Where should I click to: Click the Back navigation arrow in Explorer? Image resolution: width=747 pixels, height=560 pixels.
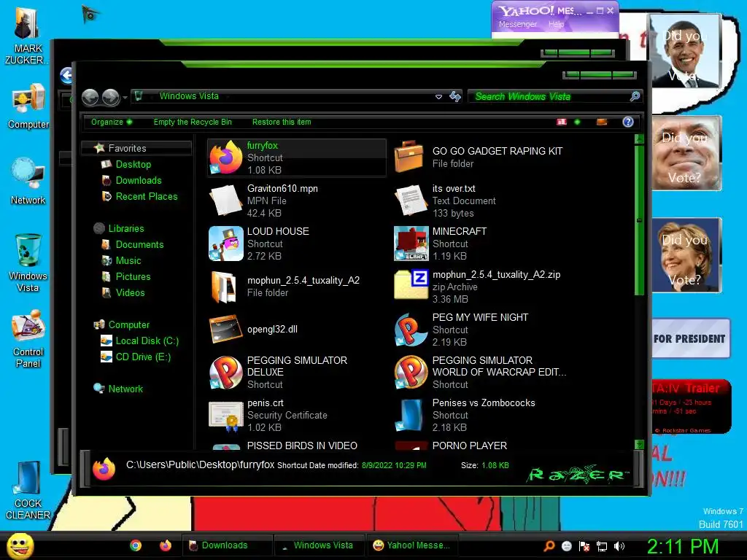tap(90, 97)
